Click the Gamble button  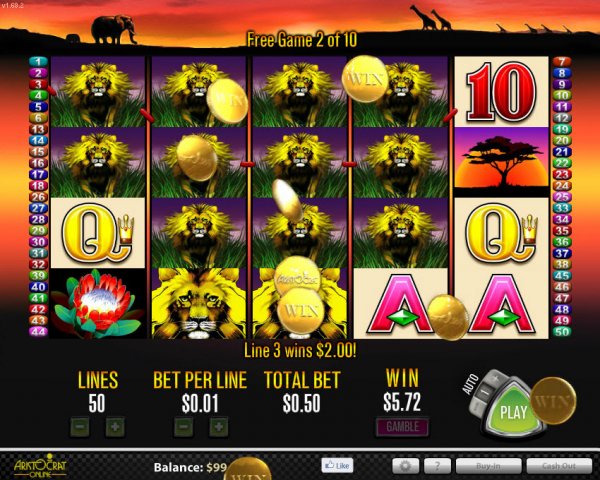pyautogui.click(x=402, y=426)
